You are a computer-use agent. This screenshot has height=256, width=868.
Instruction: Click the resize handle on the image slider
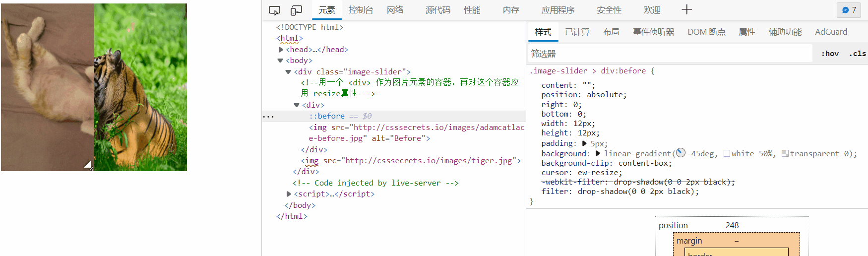click(x=88, y=165)
